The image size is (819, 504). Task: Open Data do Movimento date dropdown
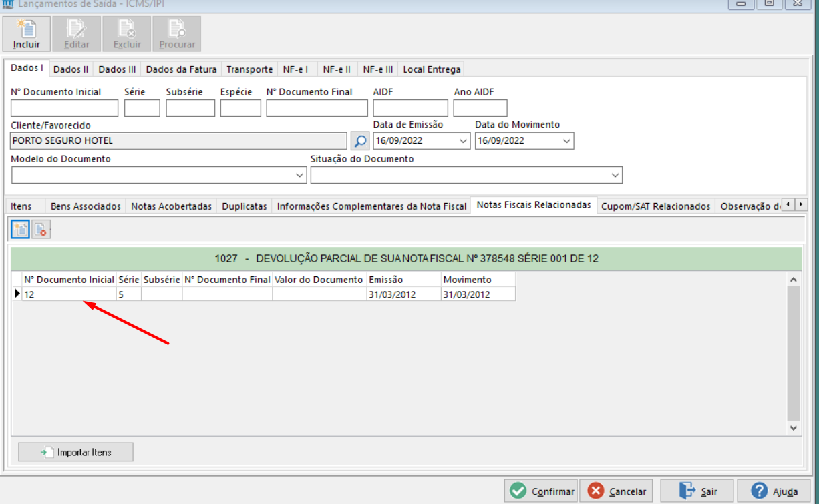(566, 141)
